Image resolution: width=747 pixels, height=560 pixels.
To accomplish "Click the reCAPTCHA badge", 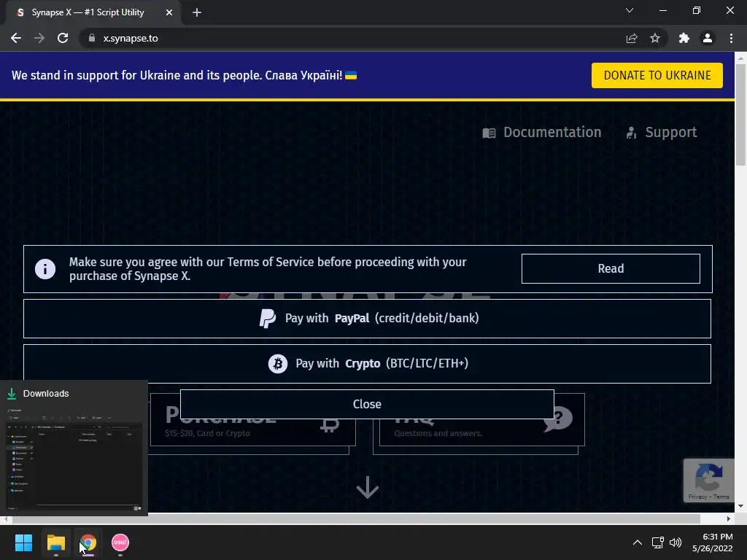I will (x=709, y=481).
